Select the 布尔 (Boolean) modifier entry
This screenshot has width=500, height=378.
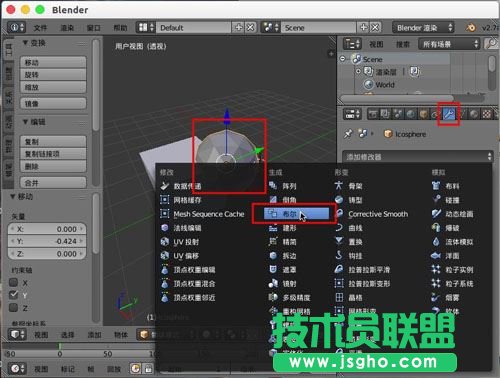(296, 214)
